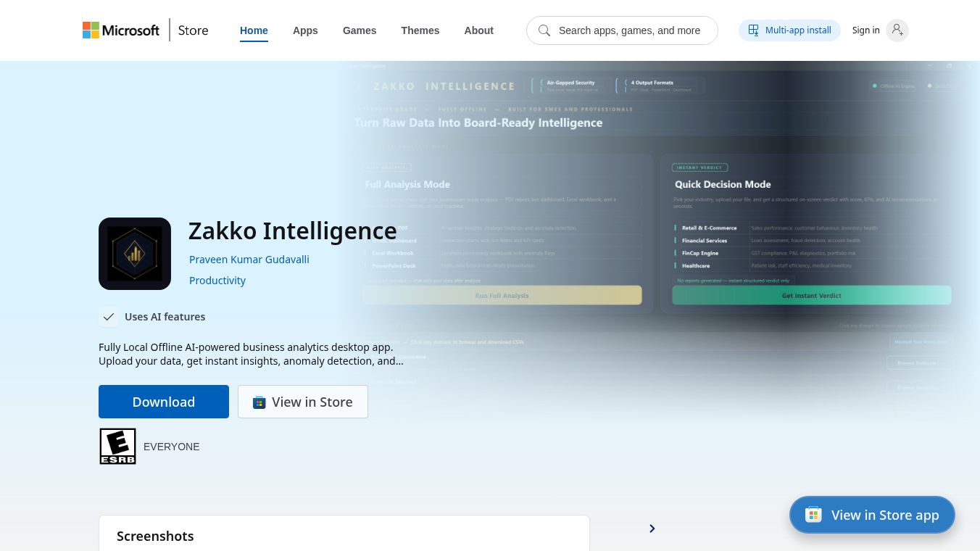Click the Sign in text

865,30
